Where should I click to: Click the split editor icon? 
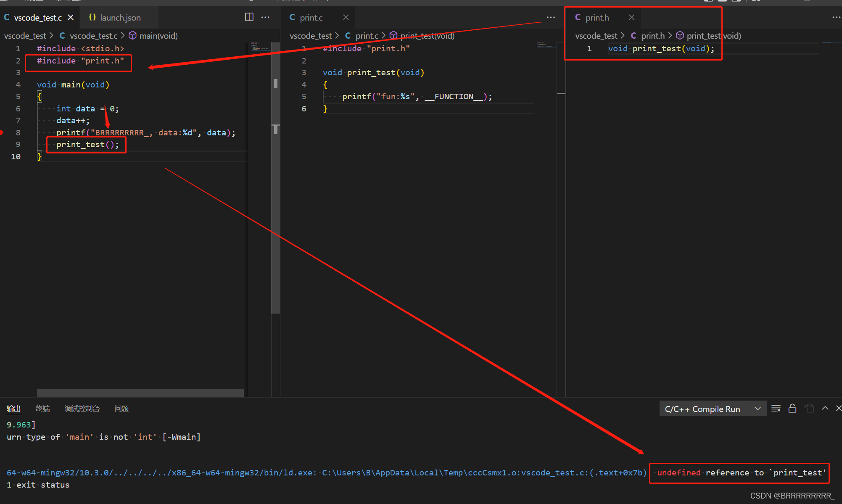coord(249,17)
